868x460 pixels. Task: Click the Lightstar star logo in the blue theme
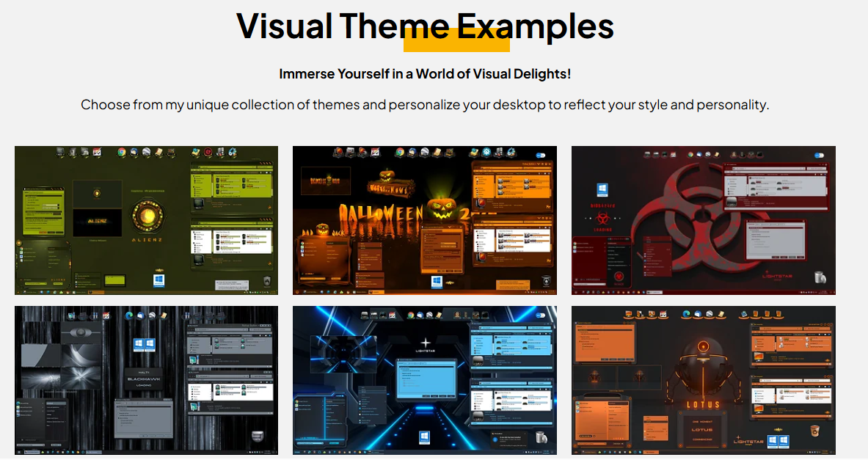click(424, 344)
